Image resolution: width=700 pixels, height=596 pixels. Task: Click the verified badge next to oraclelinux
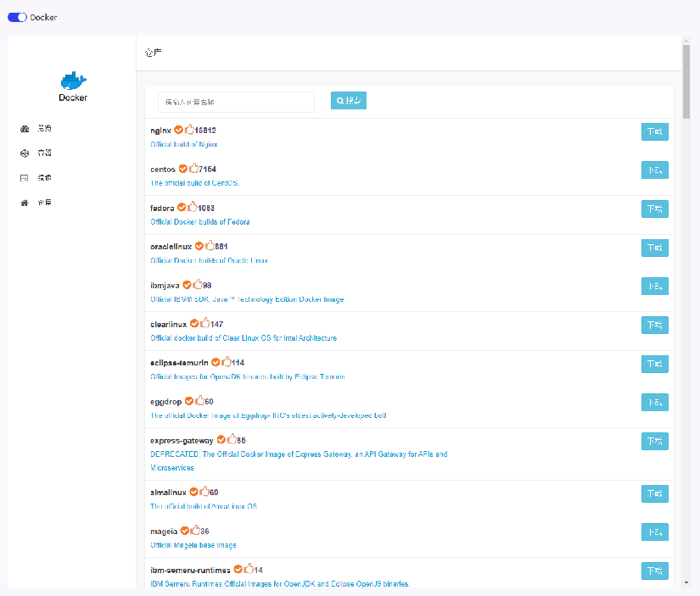tap(199, 246)
